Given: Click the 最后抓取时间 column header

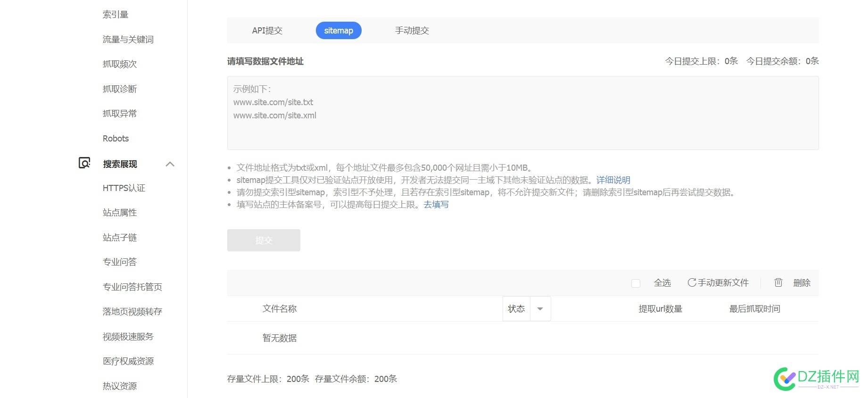Looking at the screenshot, I should [x=755, y=309].
